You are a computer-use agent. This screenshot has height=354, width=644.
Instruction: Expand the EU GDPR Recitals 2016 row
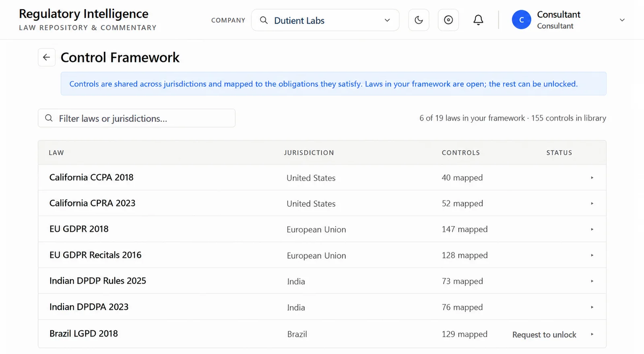coord(592,255)
